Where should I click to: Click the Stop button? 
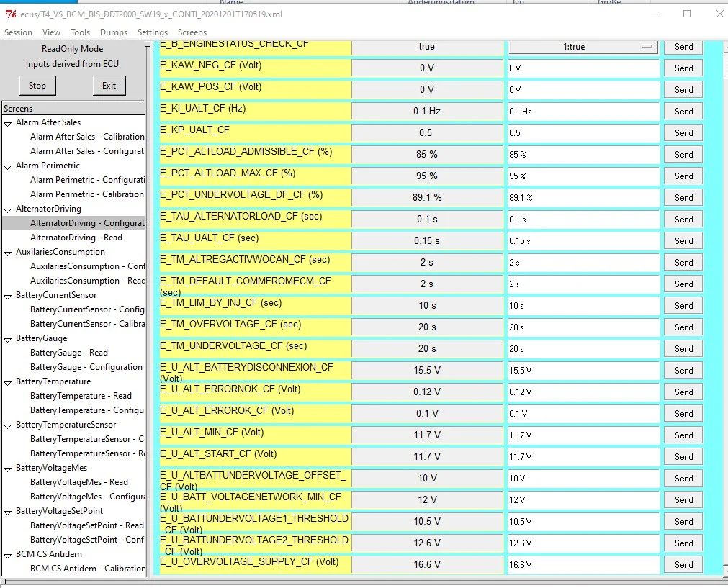point(37,86)
